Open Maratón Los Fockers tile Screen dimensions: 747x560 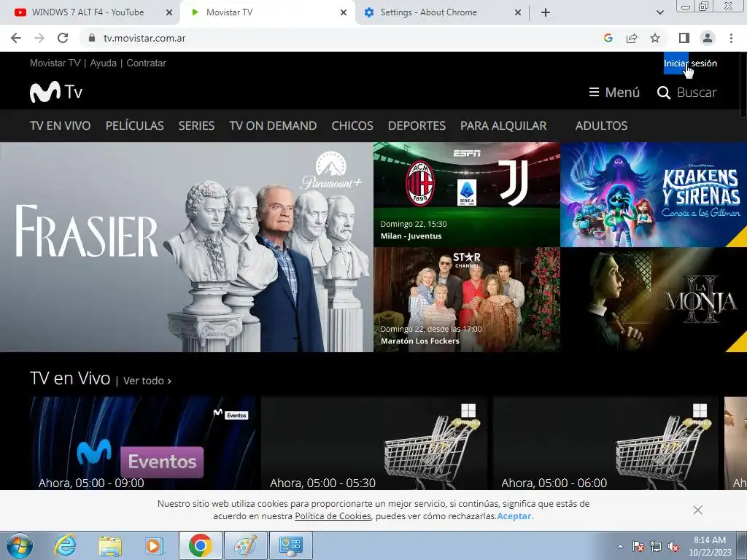[467, 300]
